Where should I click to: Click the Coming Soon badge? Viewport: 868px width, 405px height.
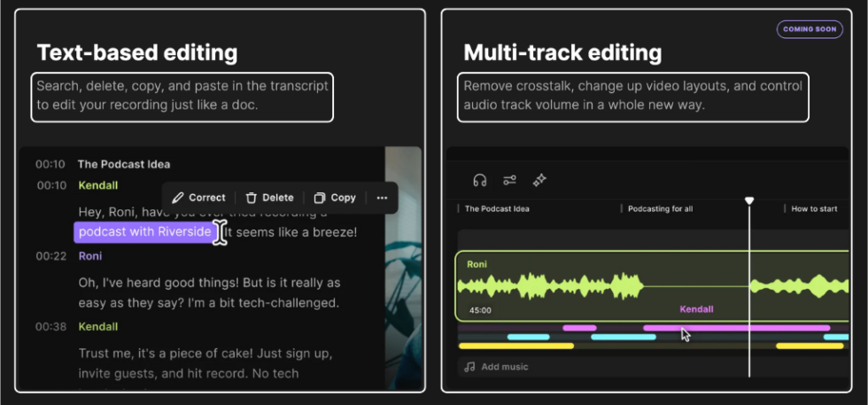click(x=810, y=29)
